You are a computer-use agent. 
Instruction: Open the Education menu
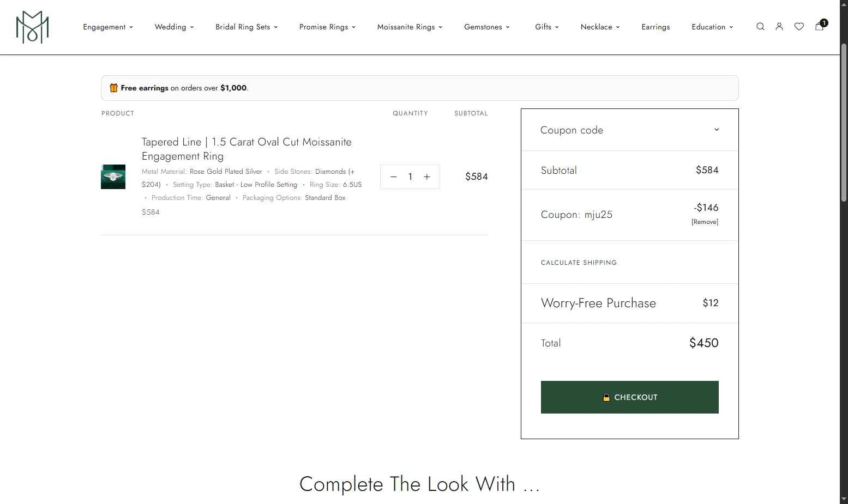pos(712,27)
